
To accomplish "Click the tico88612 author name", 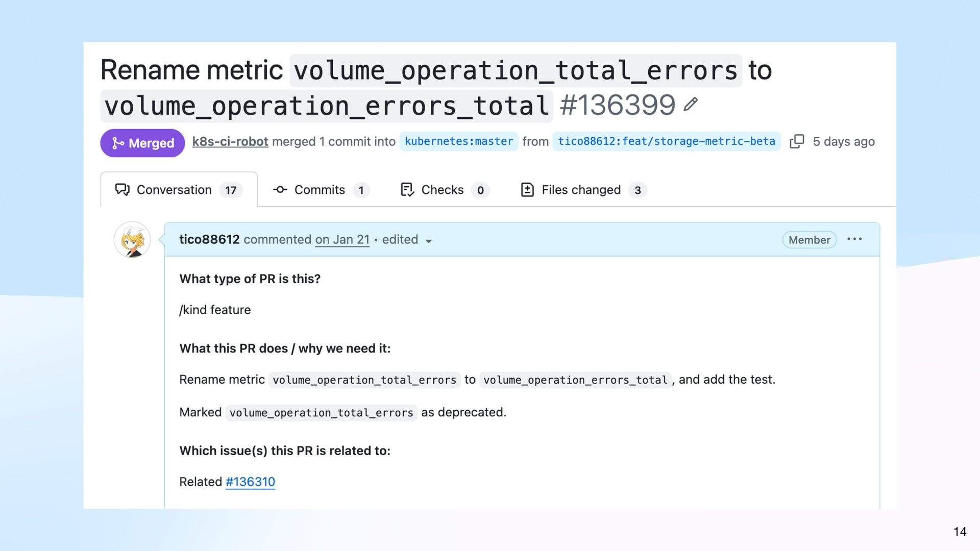I will click(x=209, y=239).
